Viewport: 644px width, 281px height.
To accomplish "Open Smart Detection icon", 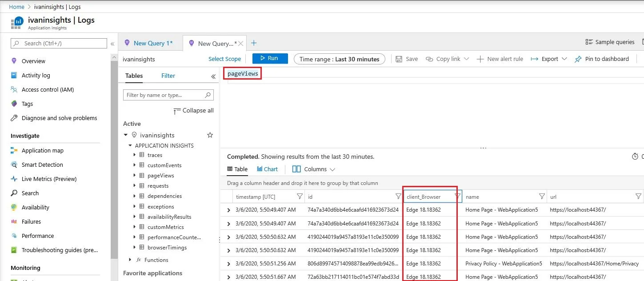I will pos(14,165).
